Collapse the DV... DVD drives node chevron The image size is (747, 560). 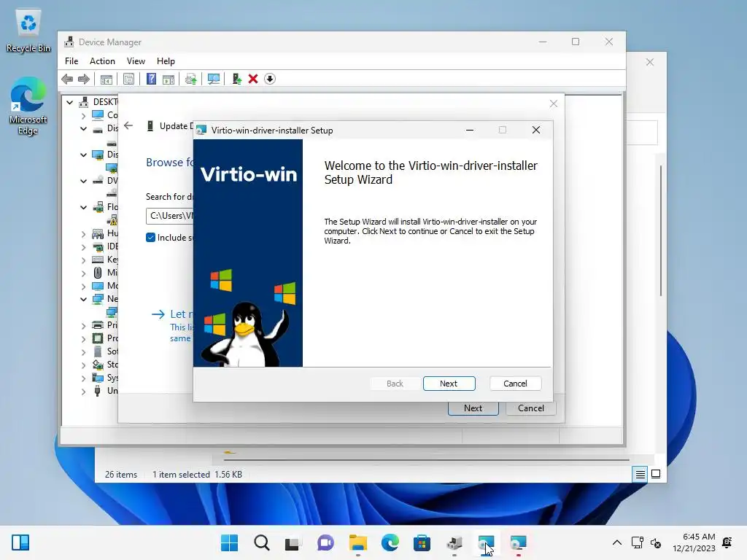click(83, 181)
